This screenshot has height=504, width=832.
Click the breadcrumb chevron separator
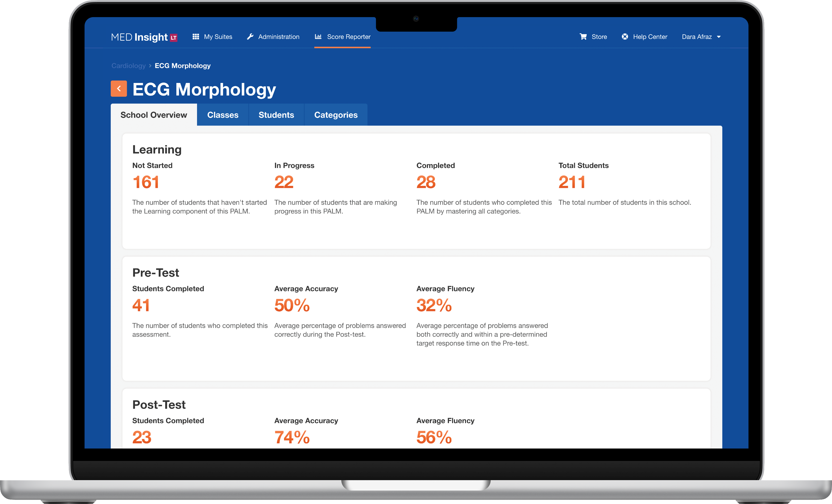click(x=150, y=66)
